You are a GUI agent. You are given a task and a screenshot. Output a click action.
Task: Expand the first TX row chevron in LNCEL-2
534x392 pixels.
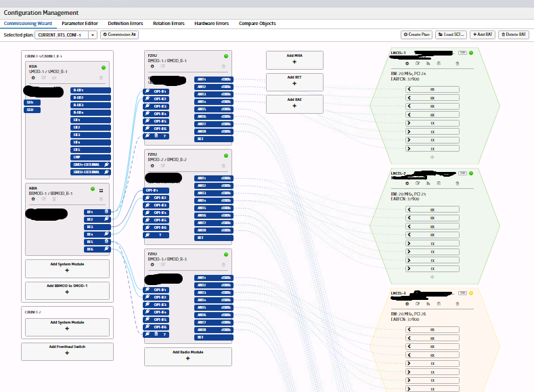(x=409, y=244)
